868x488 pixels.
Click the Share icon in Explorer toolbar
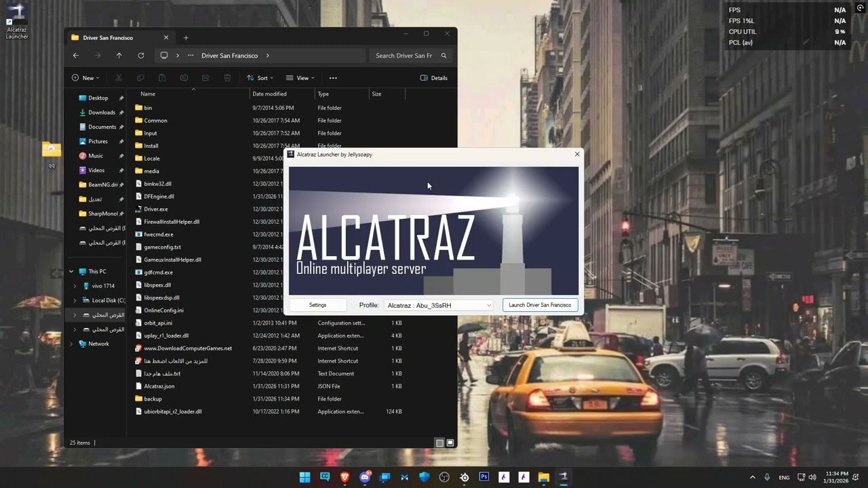[205, 78]
